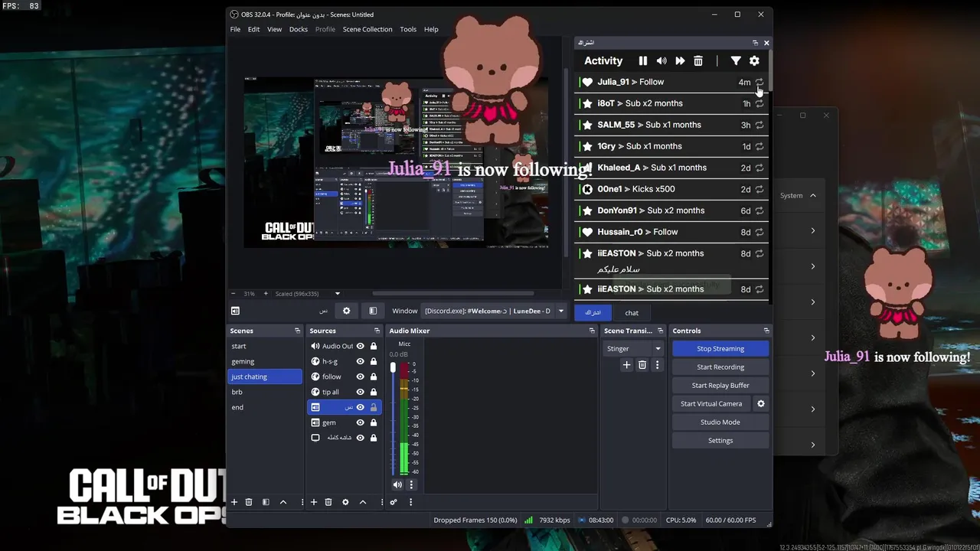
Task: Open source properties gear in source toolbar
Action: [x=346, y=311]
